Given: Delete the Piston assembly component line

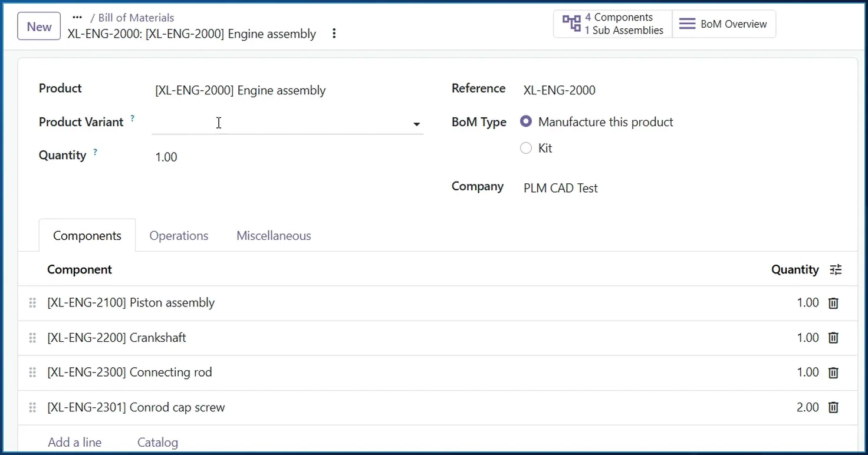Looking at the screenshot, I should pos(833,303).
